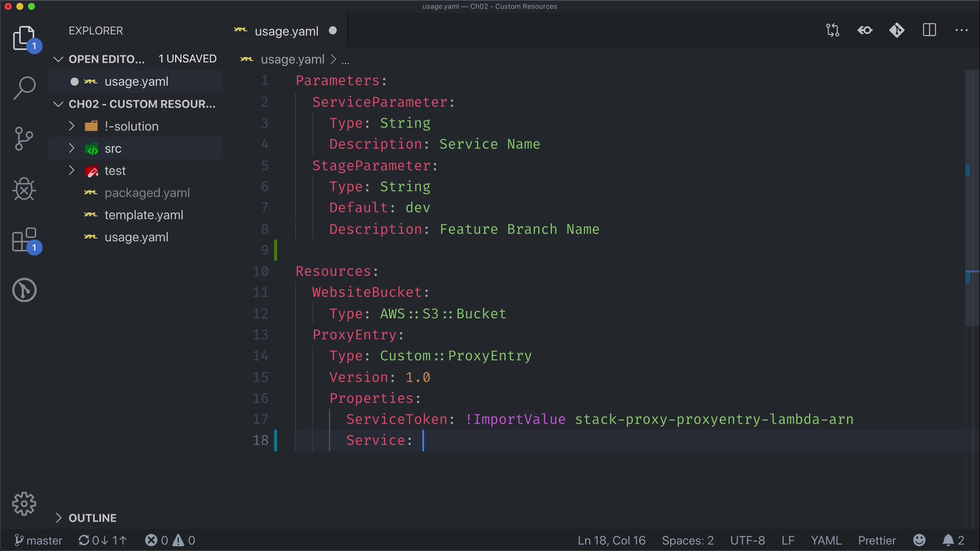Collapse the Open Editors section

click(x=106, y=59)
